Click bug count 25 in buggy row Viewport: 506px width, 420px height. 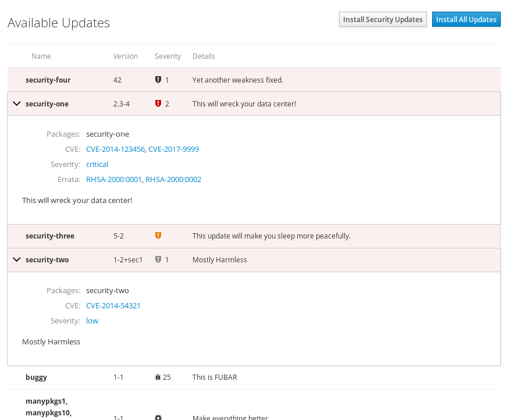[167, 377]
